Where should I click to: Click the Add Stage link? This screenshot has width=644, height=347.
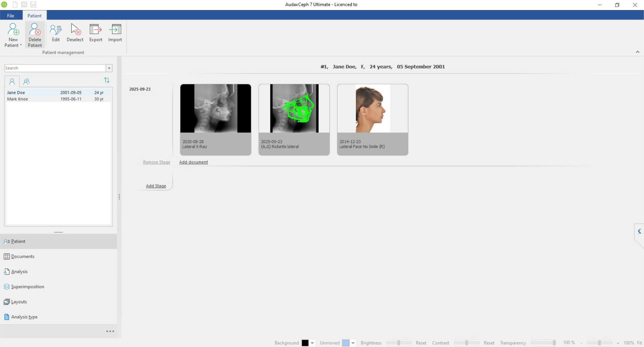pyautogui.click(x=156, y=186)
